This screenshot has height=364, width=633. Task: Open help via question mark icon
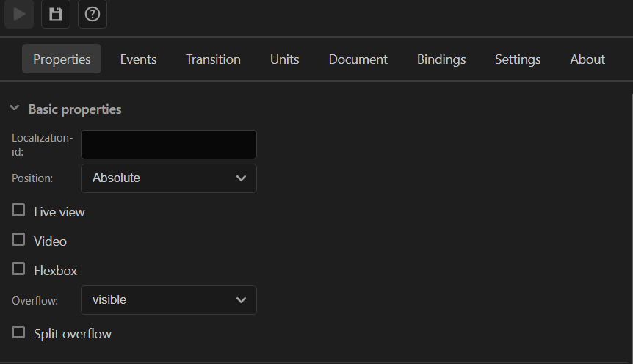pos(93,14)
